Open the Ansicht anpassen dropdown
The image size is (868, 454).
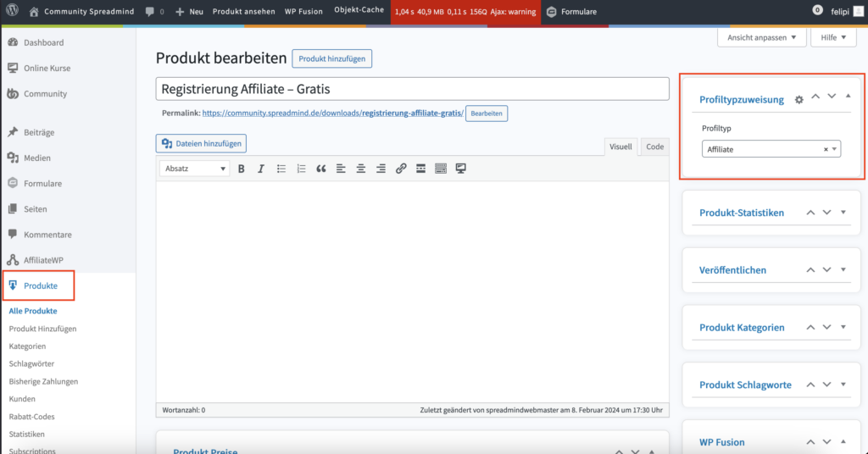coord(761,38)
